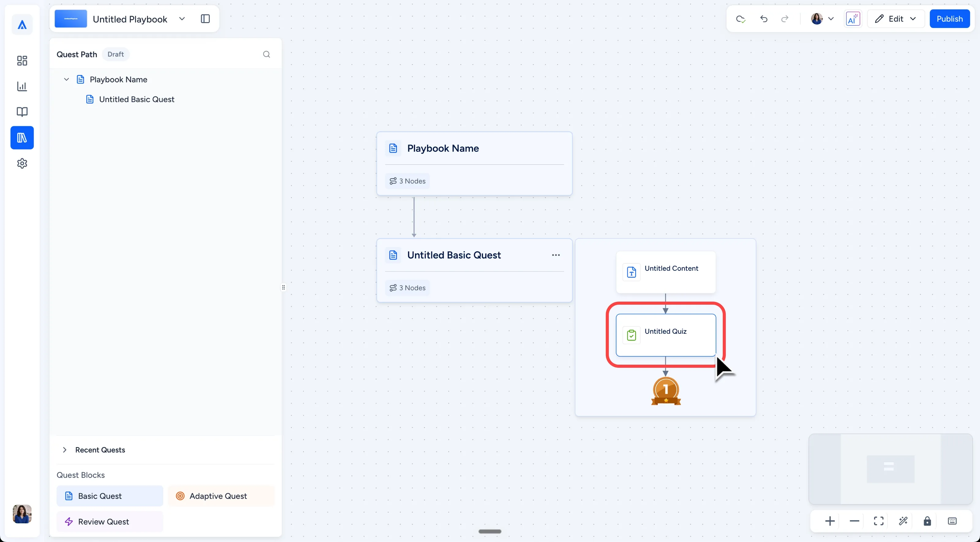
Task: Click the user avatar at sidebar bottom
Action: (22, 514)
